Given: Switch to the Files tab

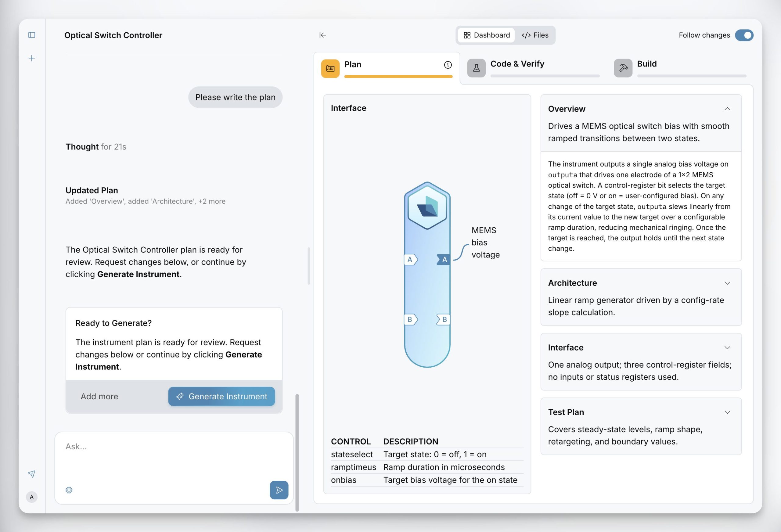Looking at the screenshot, I should tap(535, 35).
